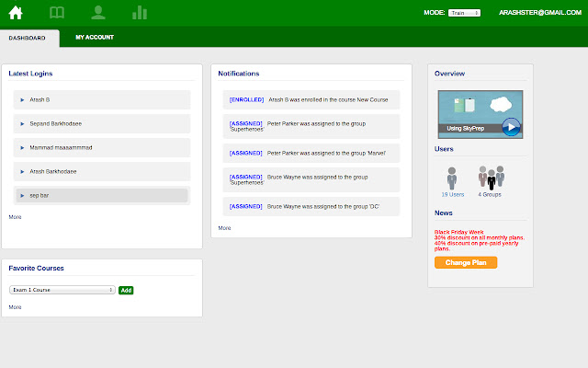Click the Latest Logins heading

tap(30, 74)
